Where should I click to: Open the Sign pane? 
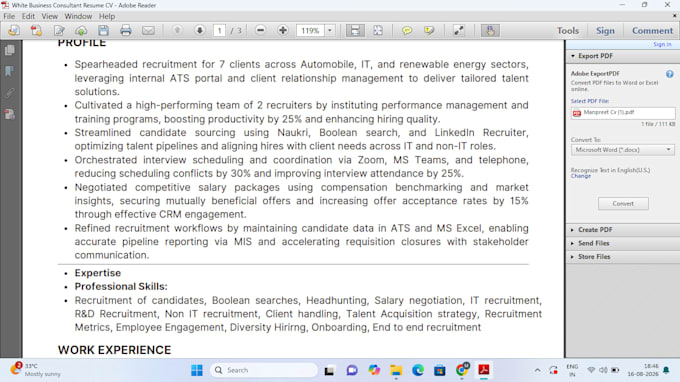[605, 31]
